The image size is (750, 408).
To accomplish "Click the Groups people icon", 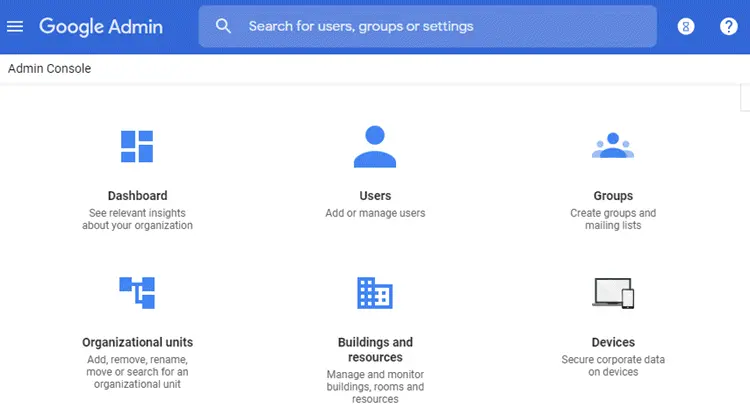I will pos(613,146).
